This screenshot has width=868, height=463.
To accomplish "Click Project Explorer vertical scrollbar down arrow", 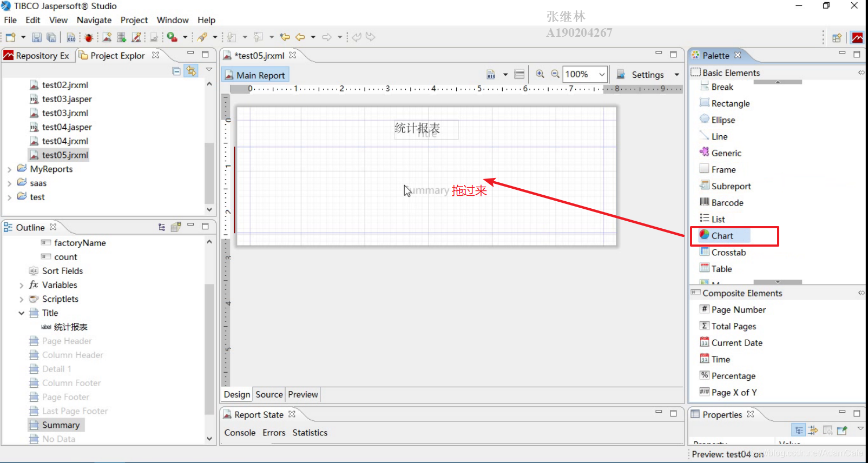I will pos(209,210).
